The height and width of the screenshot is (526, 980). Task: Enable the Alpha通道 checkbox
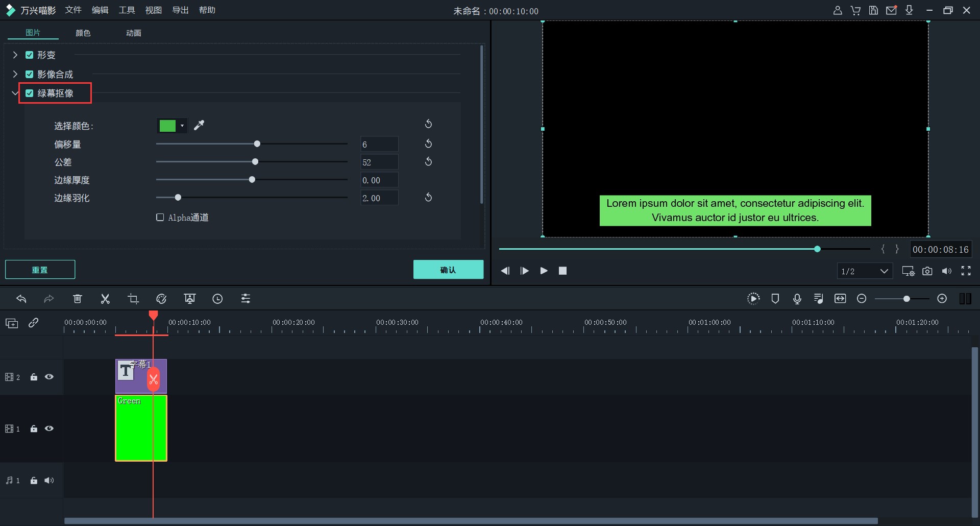coord(160,218)
